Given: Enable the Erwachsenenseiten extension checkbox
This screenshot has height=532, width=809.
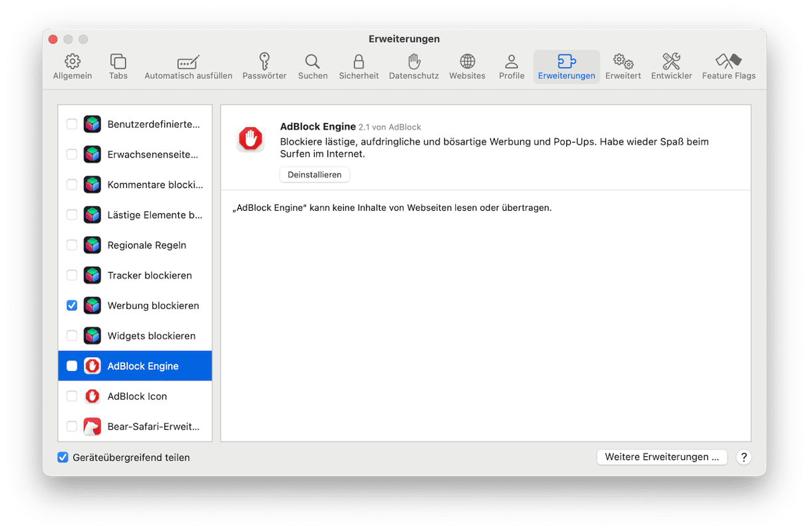Looking at the screenshot, I should 72,154.
